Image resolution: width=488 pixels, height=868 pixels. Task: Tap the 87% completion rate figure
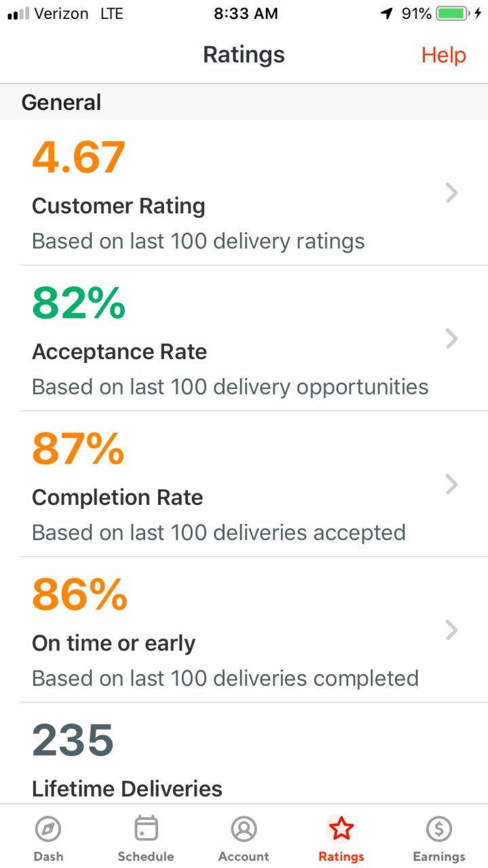pos(79,449)
